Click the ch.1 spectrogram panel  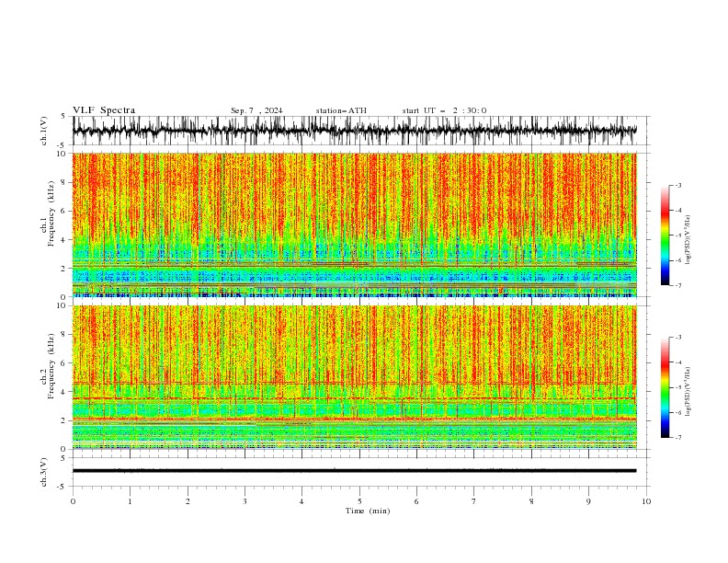[354, 224]
